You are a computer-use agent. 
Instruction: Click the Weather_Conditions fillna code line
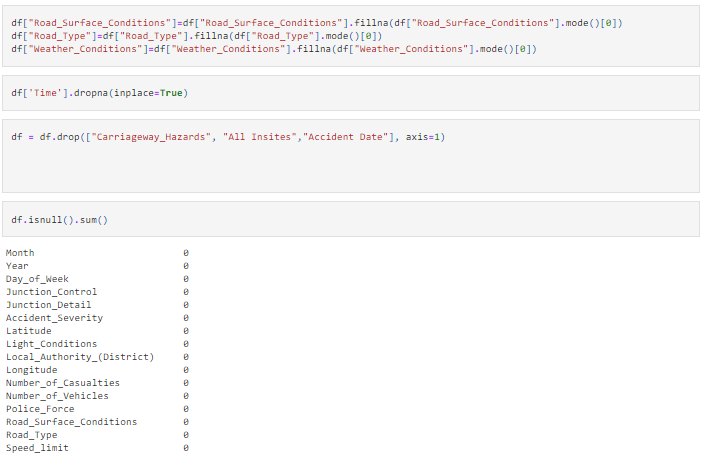pos(274,49)
